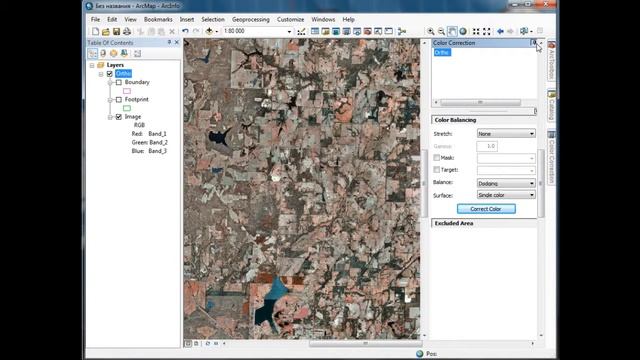Viewport: 640px width, 360px height.
Task: List layers by drawing order
Action: coord(93,53)
